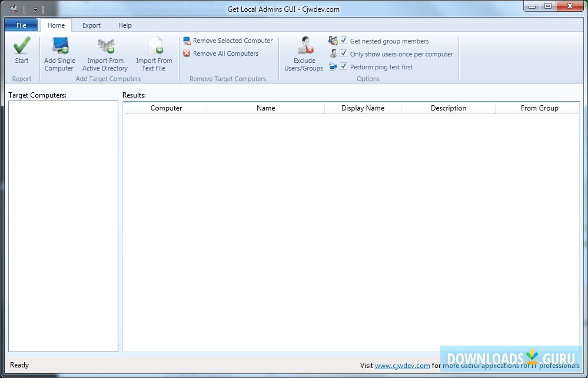This screenshot has width=588, height=378.
Task: Open the Exclude Users/Groups tool
Action: tap(303, 46)
